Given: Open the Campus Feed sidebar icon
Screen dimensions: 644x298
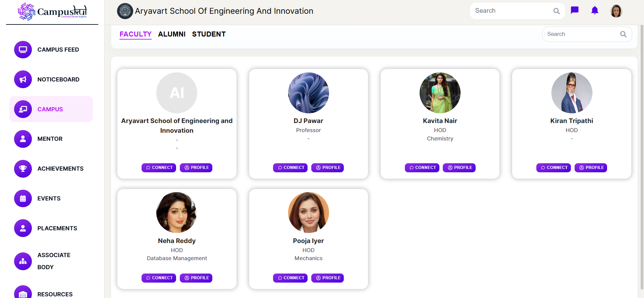Looking at the screenshot, I should click(x=23, y=50).
